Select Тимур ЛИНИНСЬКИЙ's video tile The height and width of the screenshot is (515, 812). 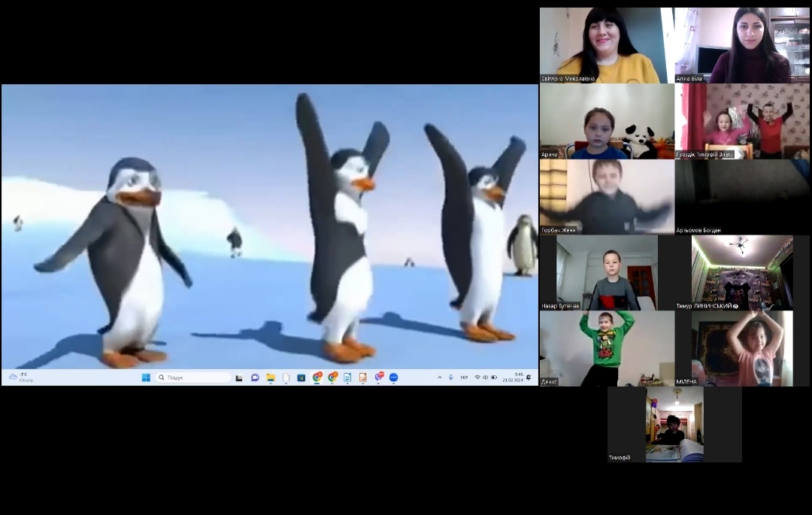pyautogui.click(x=742, y=273)
